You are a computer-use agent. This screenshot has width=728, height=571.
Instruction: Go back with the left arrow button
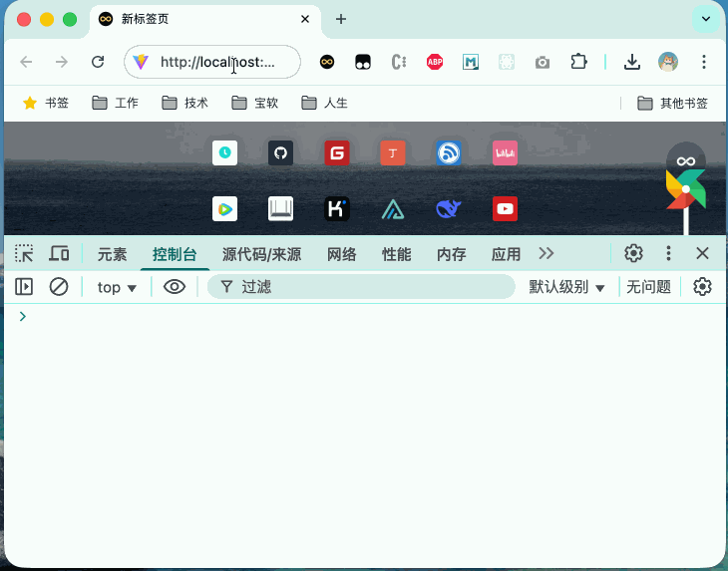pyautogui.click(x=26, y=62)
